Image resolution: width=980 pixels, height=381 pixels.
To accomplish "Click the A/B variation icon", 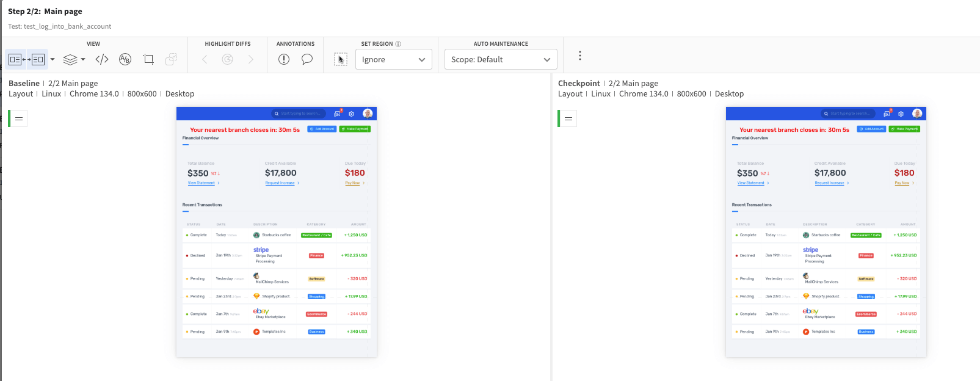I will pos(125,59).
